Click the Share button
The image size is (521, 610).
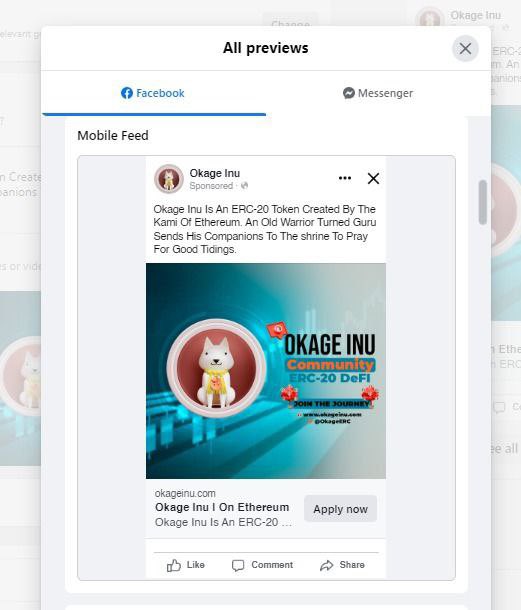[342, 565]
